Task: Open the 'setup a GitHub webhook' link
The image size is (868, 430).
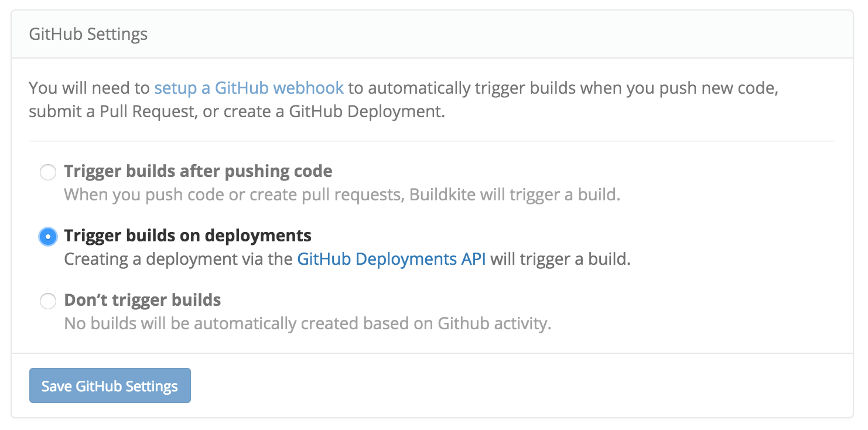Action: (x=249, y=88)
